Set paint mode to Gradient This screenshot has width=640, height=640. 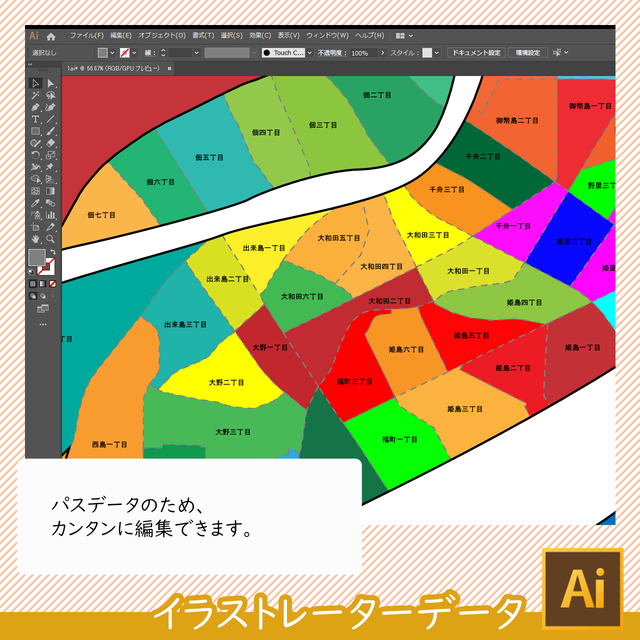click(43, 284)
